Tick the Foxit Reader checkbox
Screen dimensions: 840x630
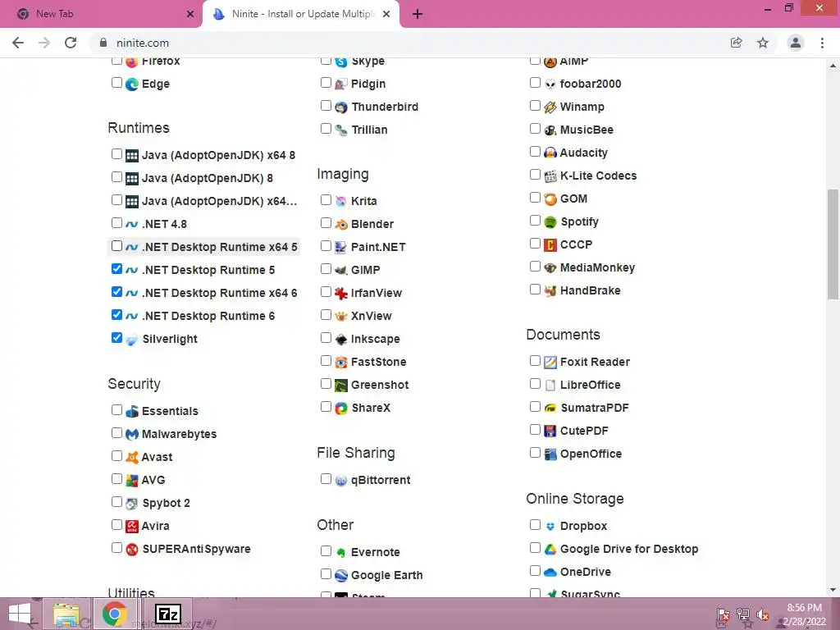point(535,361)
